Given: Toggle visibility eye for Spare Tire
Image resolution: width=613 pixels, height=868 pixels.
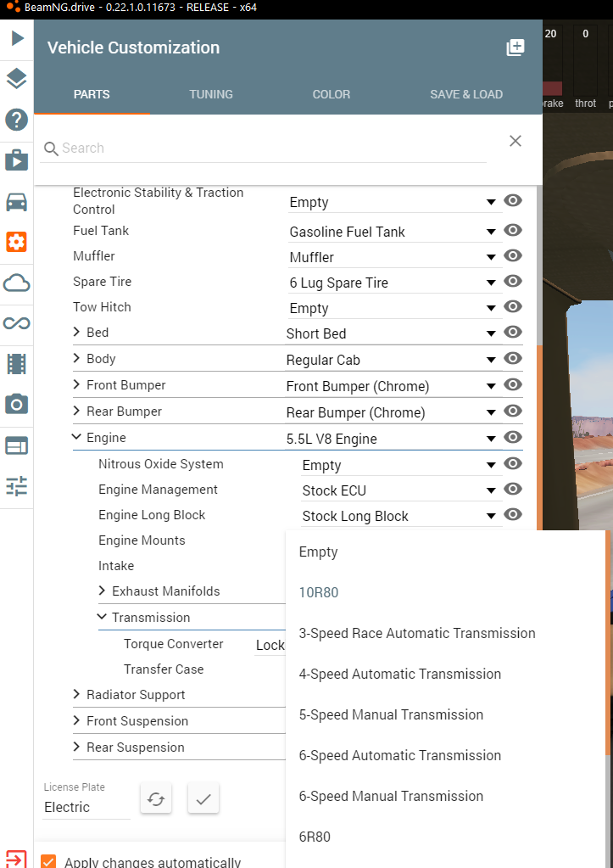Looking at the screenshot, I should click(x=513, y=281).
